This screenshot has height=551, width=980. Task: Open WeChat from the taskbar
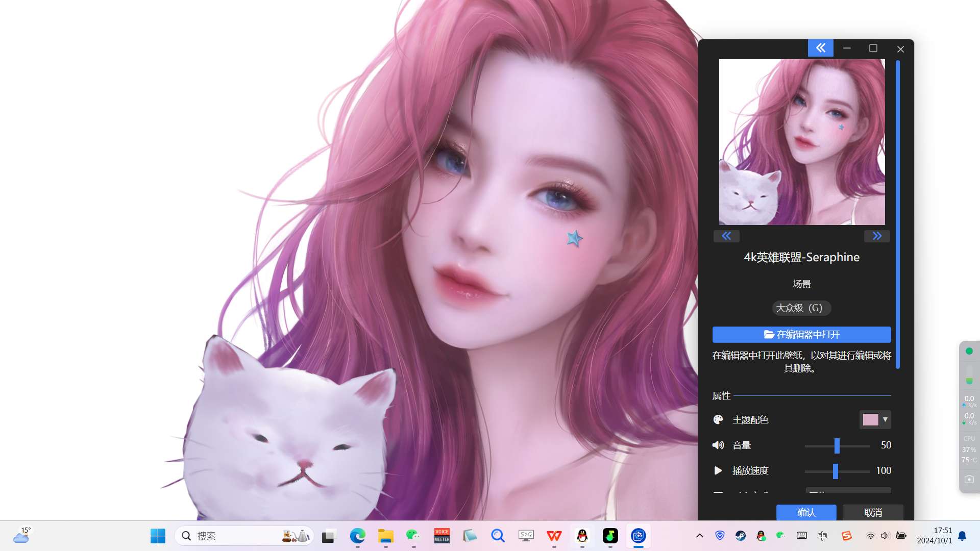pyautogui.click(x=413, y=536)
